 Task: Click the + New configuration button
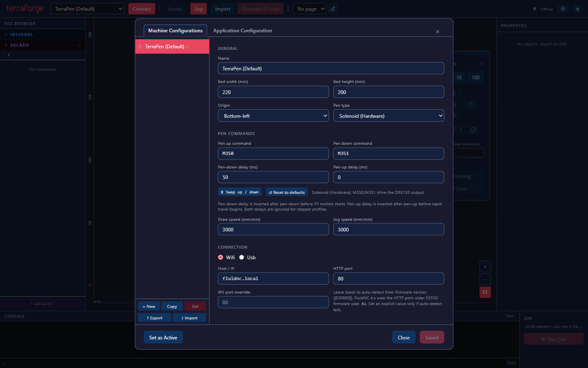[149, 306]
